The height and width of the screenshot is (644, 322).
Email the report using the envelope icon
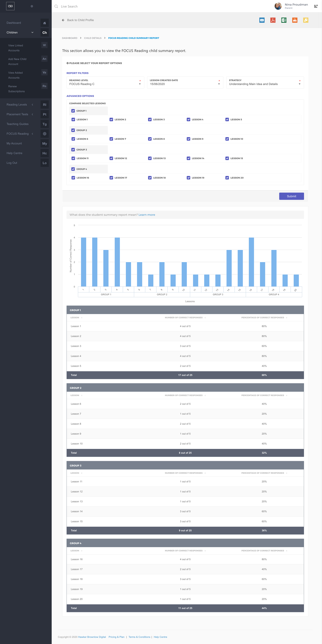point(262,20)
